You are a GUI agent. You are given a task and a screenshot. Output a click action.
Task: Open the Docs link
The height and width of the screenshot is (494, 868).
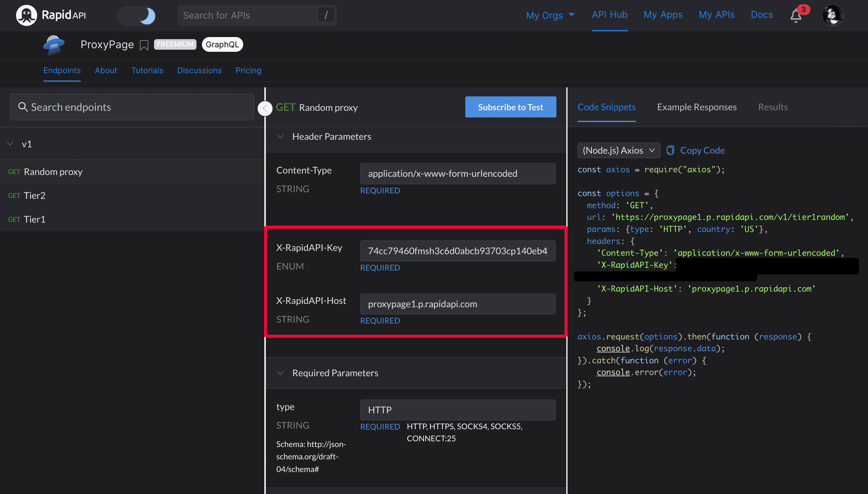(x=761, y=14)
